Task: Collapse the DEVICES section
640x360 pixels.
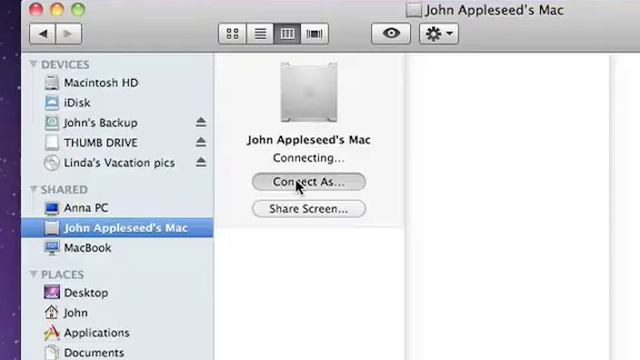Action: pyautogui.click(x=33, y=64)
